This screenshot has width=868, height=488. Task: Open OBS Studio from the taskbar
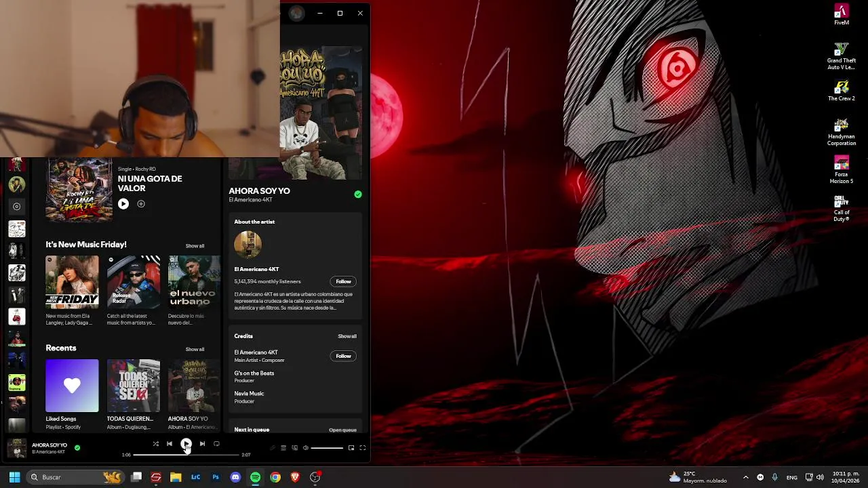click(315, 477)
